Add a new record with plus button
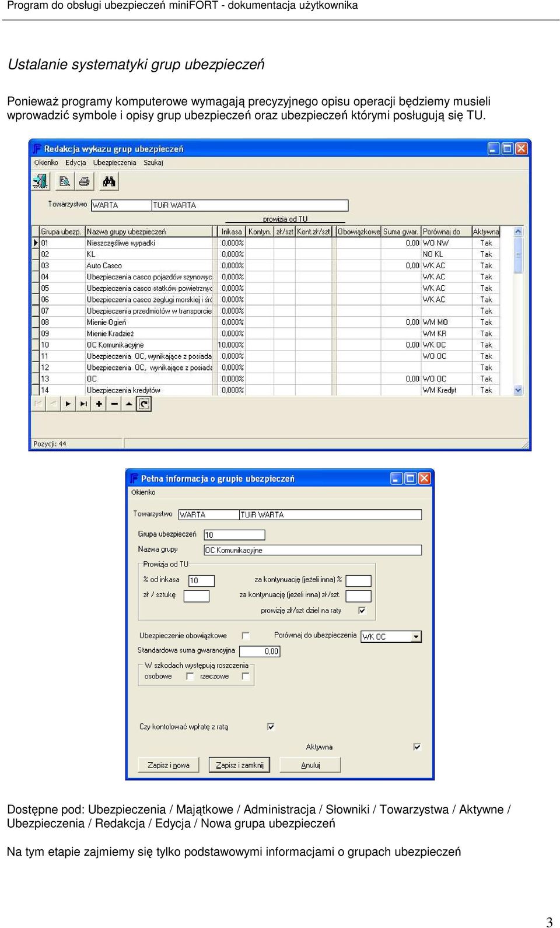 click(99, 404)
